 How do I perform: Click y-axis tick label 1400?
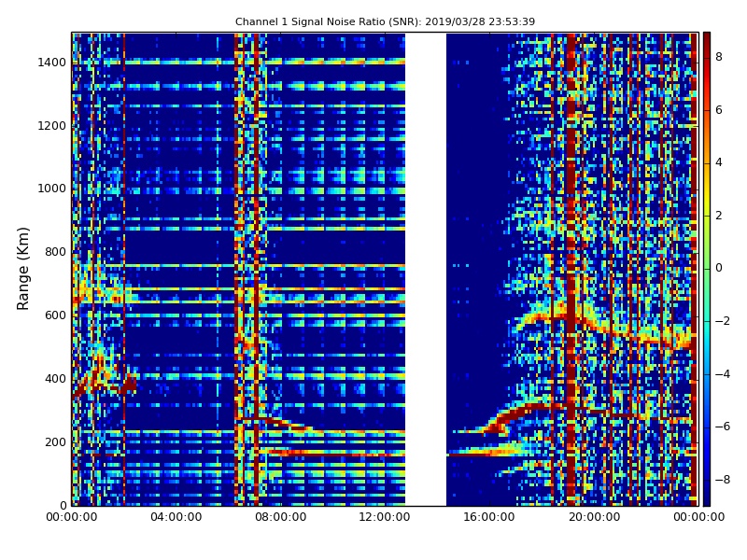click(52, 63)
